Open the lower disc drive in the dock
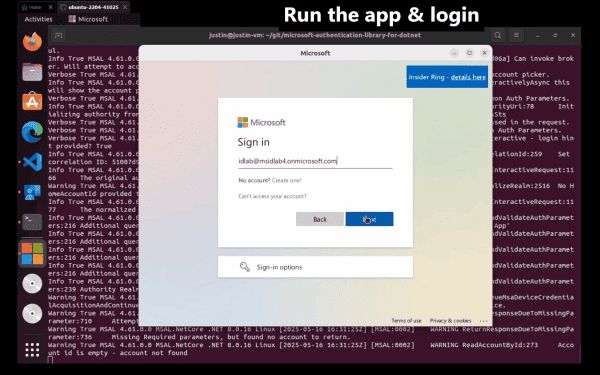The width and height of the screenshot is (600, 375). click(x=32, y=314)
